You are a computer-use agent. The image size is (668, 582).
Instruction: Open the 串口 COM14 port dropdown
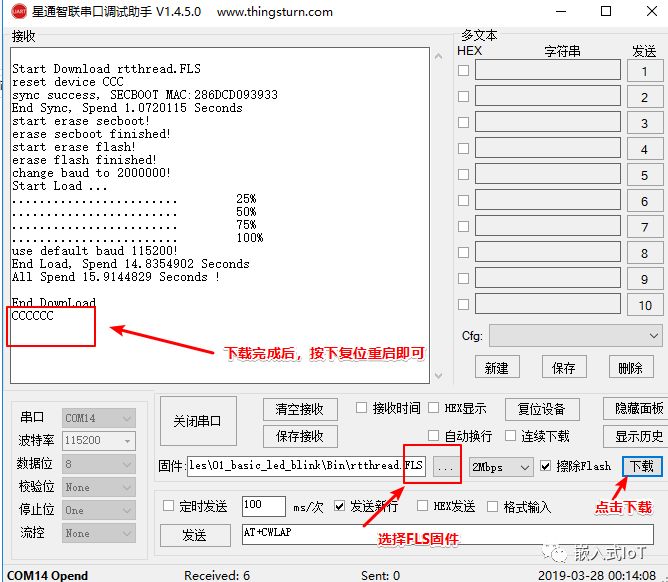98,418
